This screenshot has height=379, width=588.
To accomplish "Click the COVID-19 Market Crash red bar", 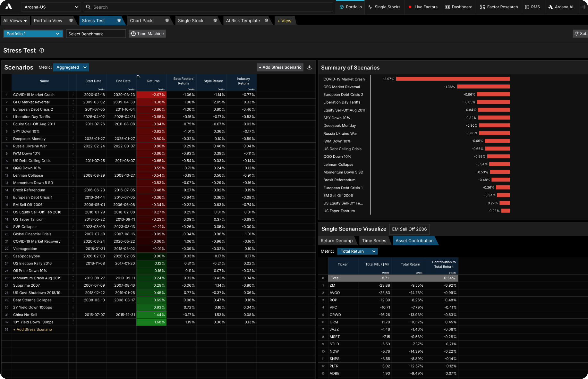I will pyautogui.click(x=453, y=79).
